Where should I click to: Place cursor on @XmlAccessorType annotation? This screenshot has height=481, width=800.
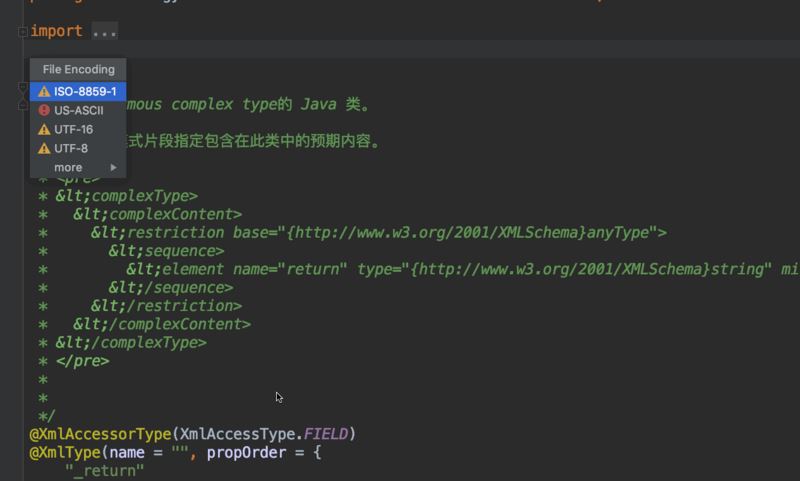100,434
